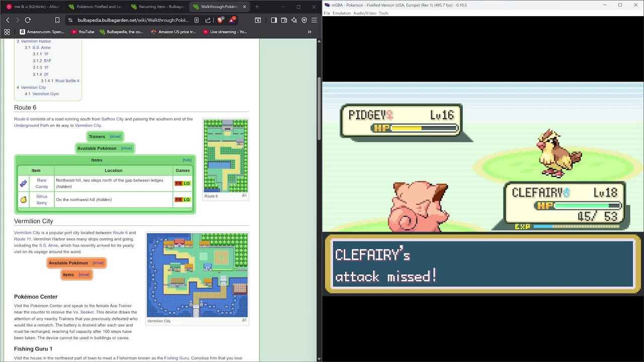Open the Sitrus Berry item link
644x362 pixels.
(x=42, y=200)
